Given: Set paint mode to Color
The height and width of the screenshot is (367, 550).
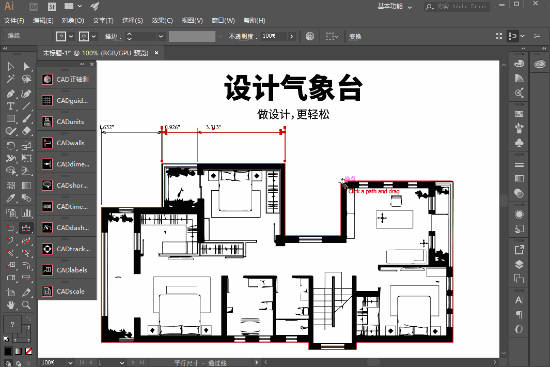Looking at the screenshot, I should click(x=8, y=351).
